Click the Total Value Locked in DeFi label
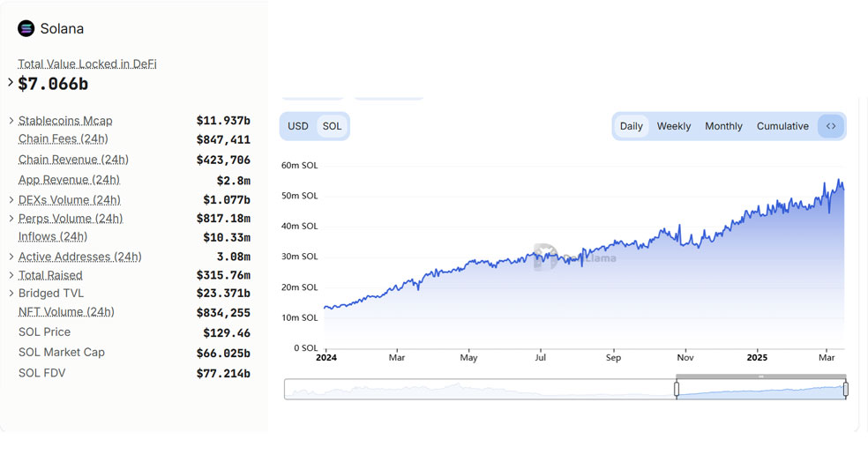Screen dimensions: 868x462 tap(87, 63)
